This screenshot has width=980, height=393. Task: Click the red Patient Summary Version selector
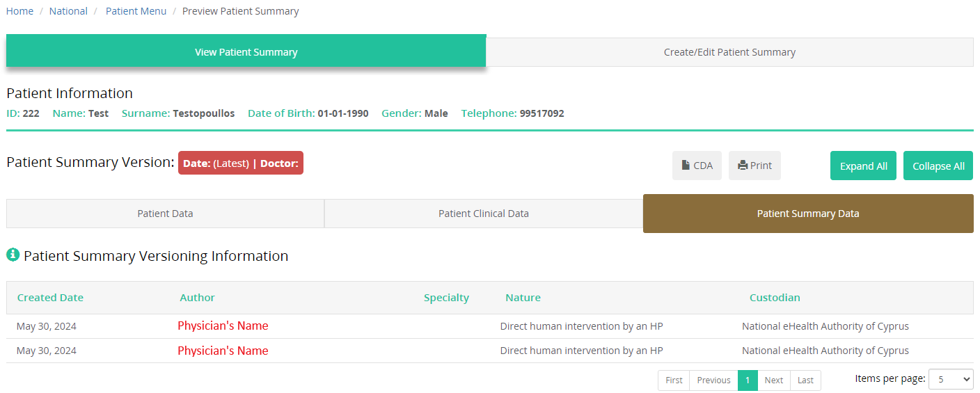240,163
